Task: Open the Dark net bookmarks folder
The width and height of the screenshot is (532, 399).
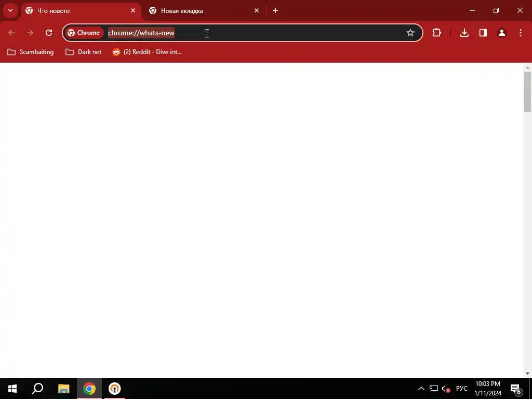Action: (84, 52)
